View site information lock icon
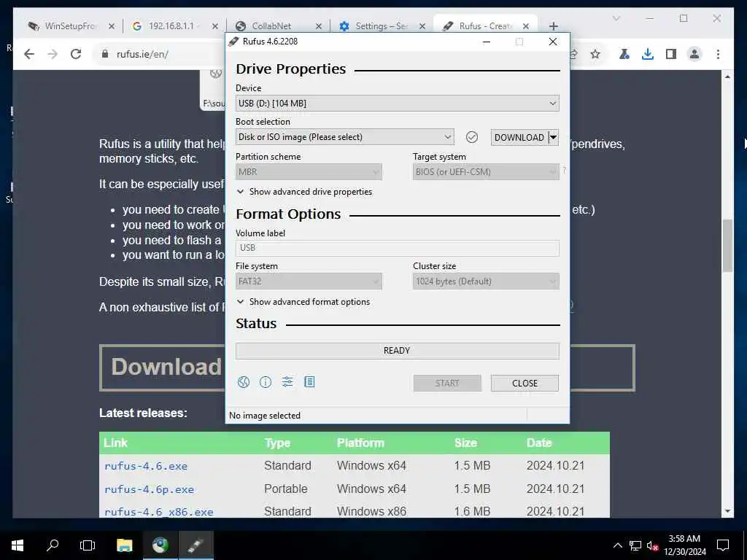This screenshot has width=747, height=560. [x=105, y=54]
